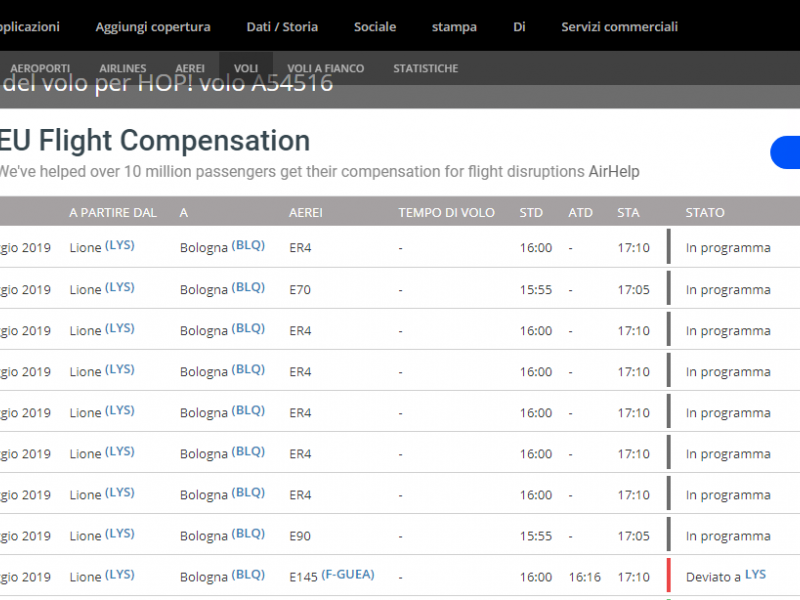Image resolution: width=800 pixels, height=600 pixels.
Task: Click the 17:10 arrival time in the E145 row
Action: pyautogui.click(x=634, y=577)
